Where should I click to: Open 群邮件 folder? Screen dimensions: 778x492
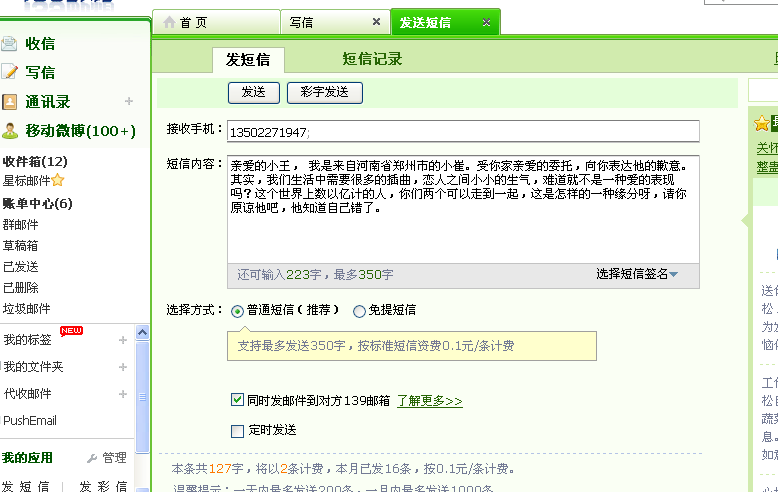20,225
